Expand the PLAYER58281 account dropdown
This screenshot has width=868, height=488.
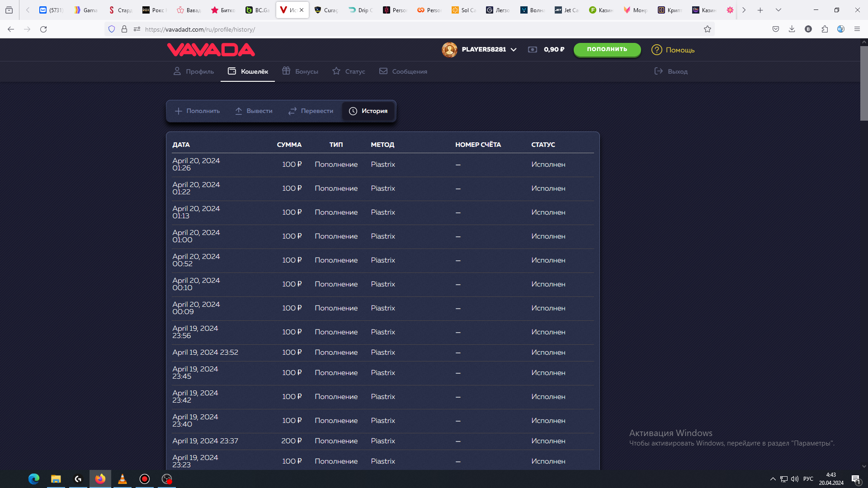point(514,50)
